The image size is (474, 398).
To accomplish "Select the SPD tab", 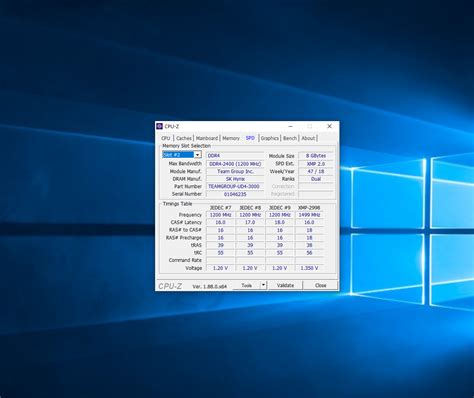I will (x=250, y=138).
